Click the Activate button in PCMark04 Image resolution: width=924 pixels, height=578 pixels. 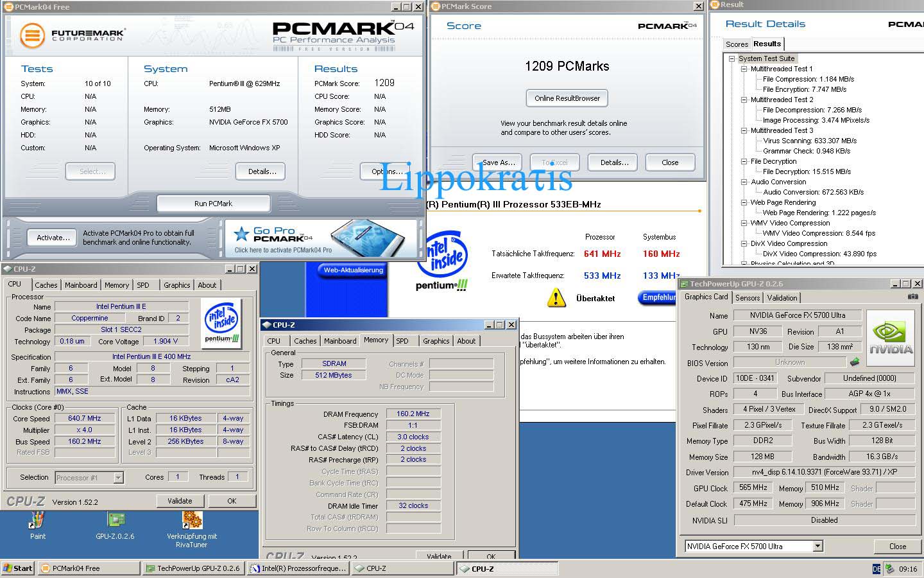pyautogui.click(x=53, y=238)
